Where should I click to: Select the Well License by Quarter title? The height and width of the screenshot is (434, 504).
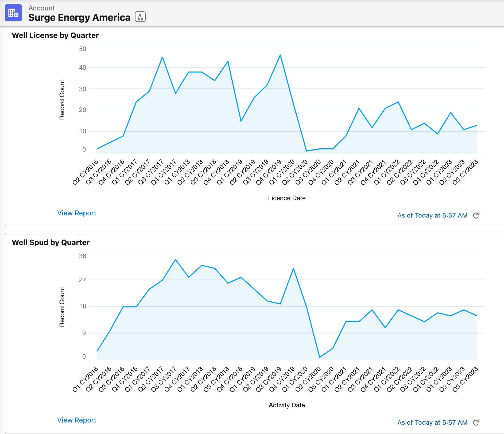point(55,35)
